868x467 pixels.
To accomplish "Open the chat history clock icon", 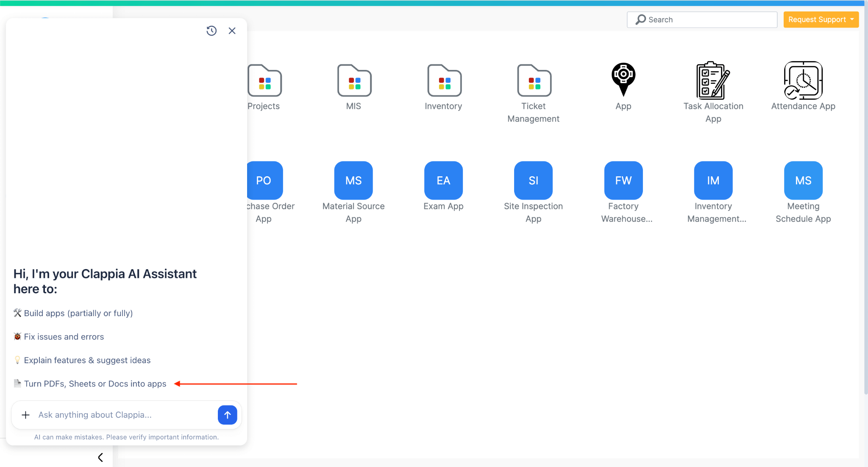I will [x=211, y=31].
